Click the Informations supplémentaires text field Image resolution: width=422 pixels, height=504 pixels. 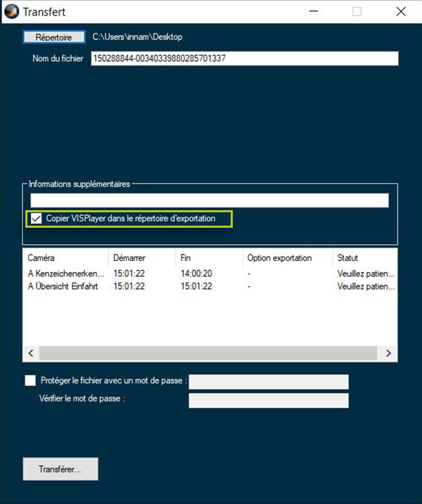(209, 201)
